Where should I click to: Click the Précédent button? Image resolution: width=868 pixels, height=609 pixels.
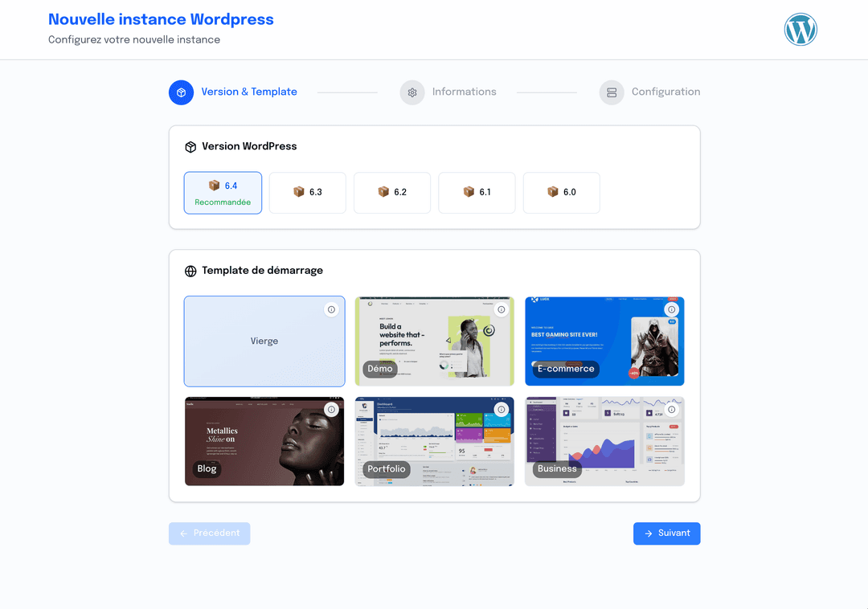point(209,533)
